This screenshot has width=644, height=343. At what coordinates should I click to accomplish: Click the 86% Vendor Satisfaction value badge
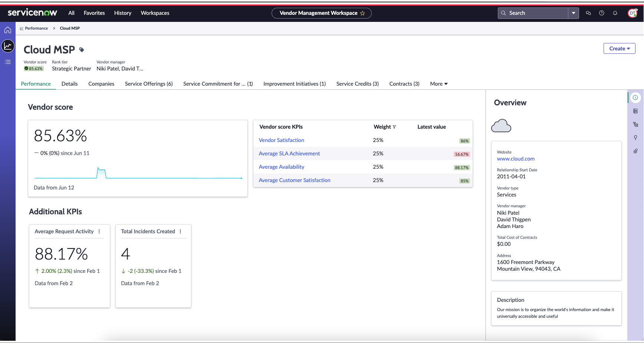464,141
